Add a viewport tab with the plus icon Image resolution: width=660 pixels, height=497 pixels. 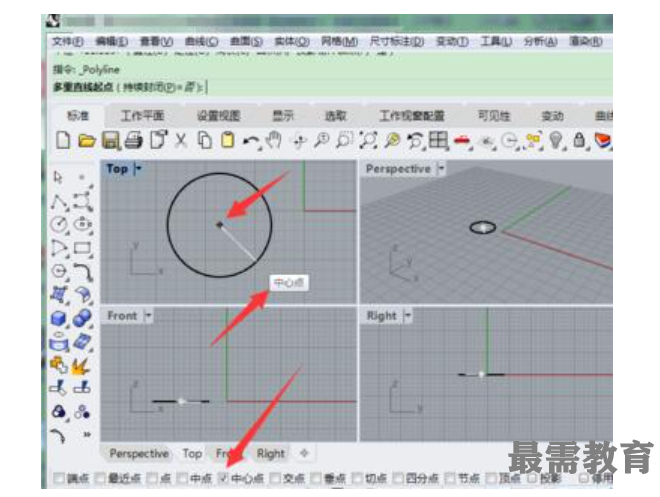click(x=304, y=453)
